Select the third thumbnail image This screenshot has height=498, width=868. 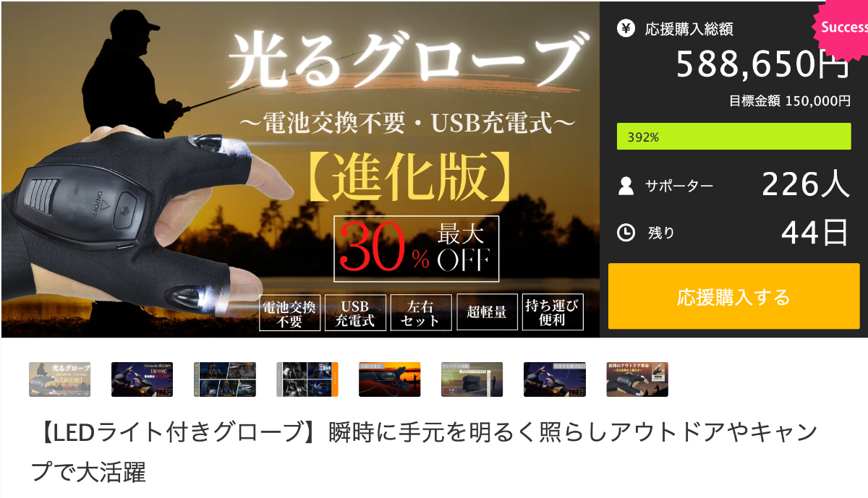coord(224,379)
